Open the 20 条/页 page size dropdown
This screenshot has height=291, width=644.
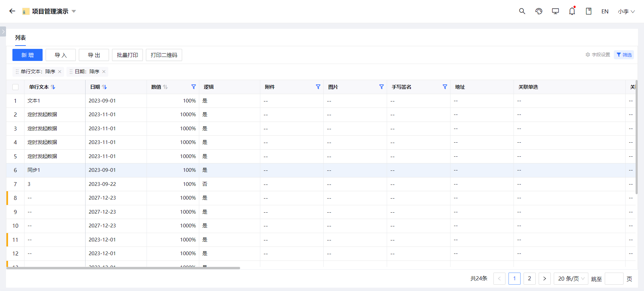tap(571, 279)
